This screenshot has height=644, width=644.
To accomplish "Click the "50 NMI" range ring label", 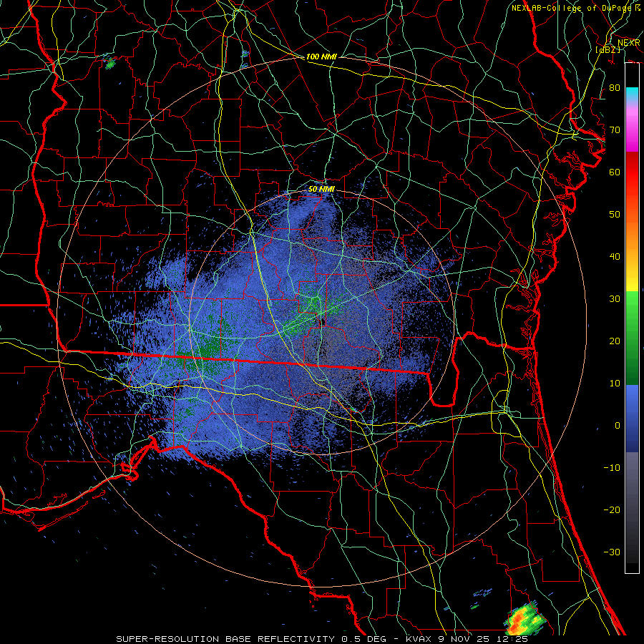I will click(x=321, y=190).
